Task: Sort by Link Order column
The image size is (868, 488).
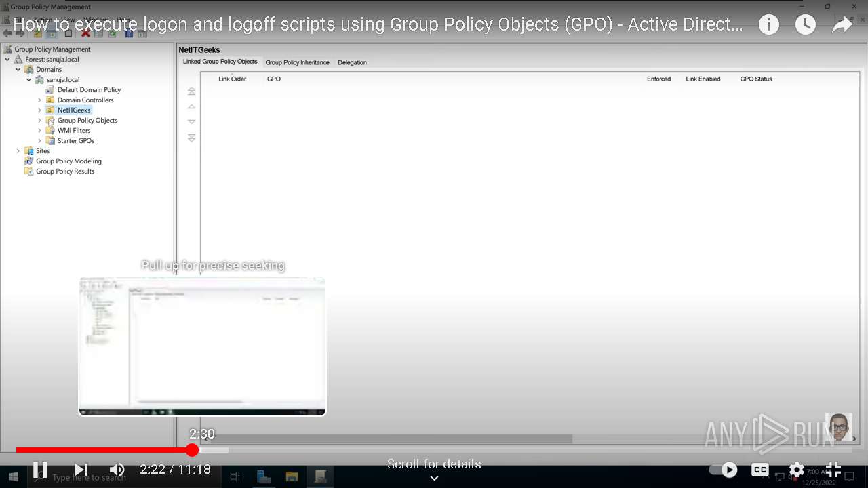Action: pyautogui.click(x=232, y=79)
